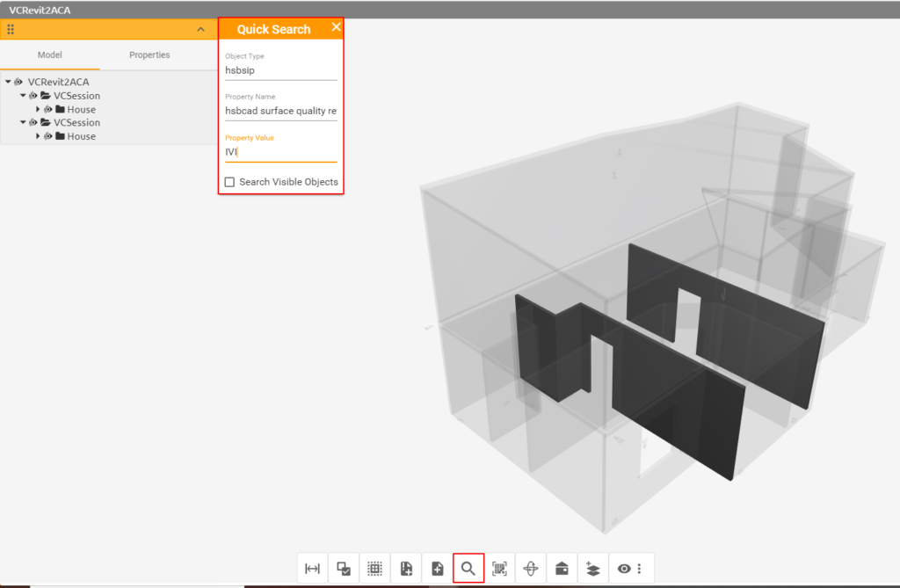Screen dimensions: 900x588
Task: Collapse the first VCSession node arrow
Action: pyautogui.click(x=23, y=95)
